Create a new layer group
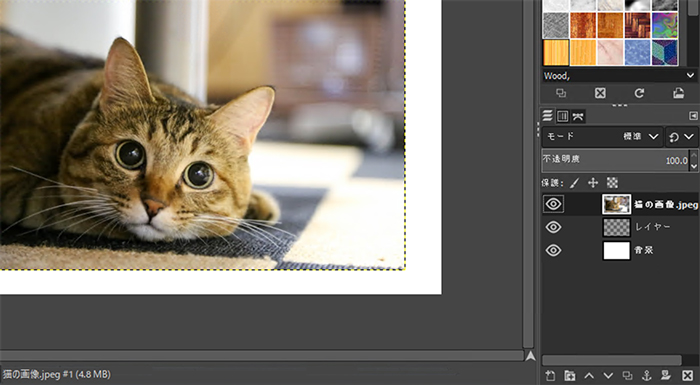Screen dimensions: 700x385 570,376
